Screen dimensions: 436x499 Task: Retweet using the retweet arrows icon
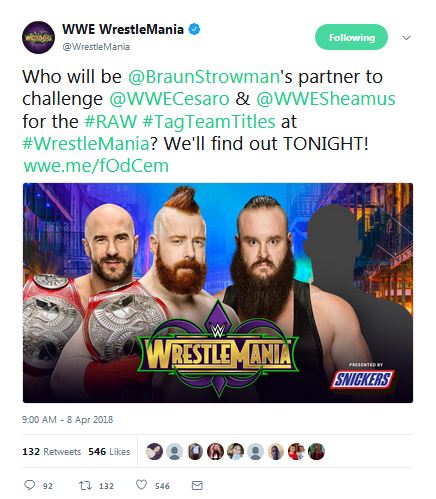[85, 485]
